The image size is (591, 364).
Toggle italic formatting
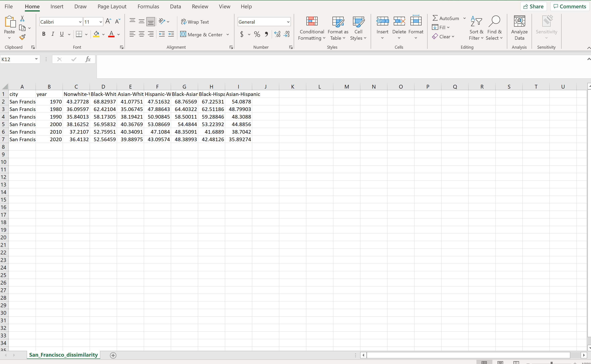(52, 34)
